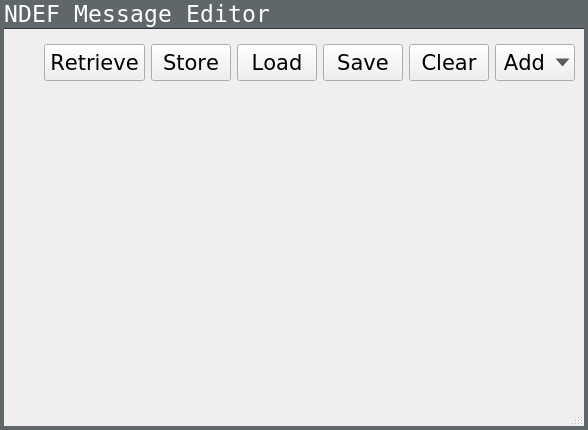Image resolution: width=588 pixels, height=430 pixels.
Task: Click the Retrieve button
Action: click(94, 63)
